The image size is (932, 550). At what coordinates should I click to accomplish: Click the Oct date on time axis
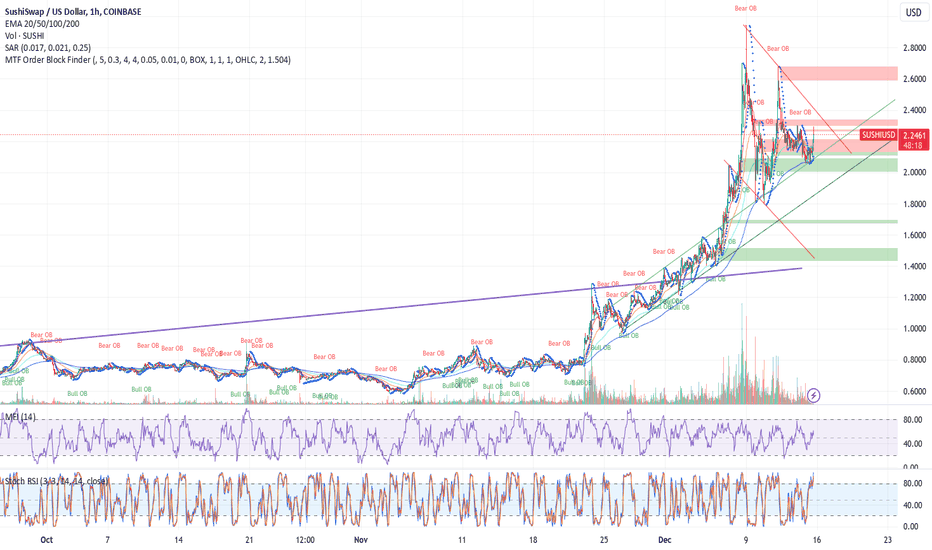pos(46,540)
